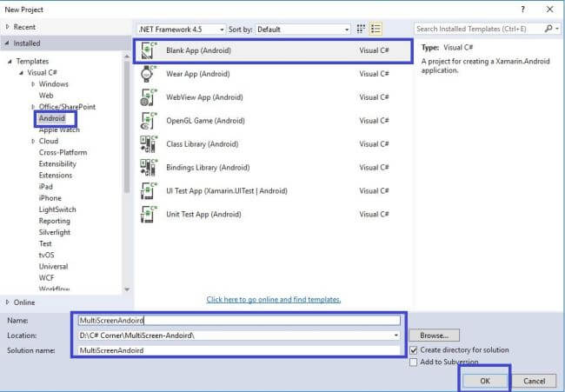
Task: Expand the Cloud tree node
Action: 33,141
